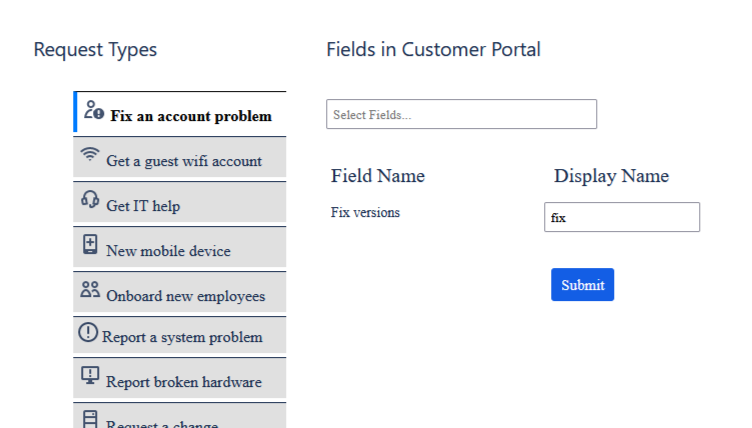The height and width of the screenshot is (428, 752).
Task: Click the guest wifi signal icon
Action: point(90,155)
